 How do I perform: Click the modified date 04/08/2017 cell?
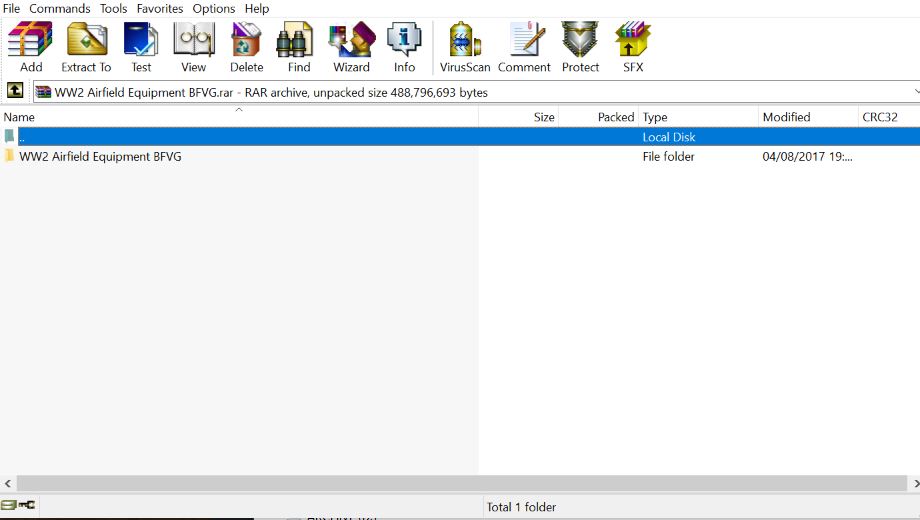pos(807,157)
